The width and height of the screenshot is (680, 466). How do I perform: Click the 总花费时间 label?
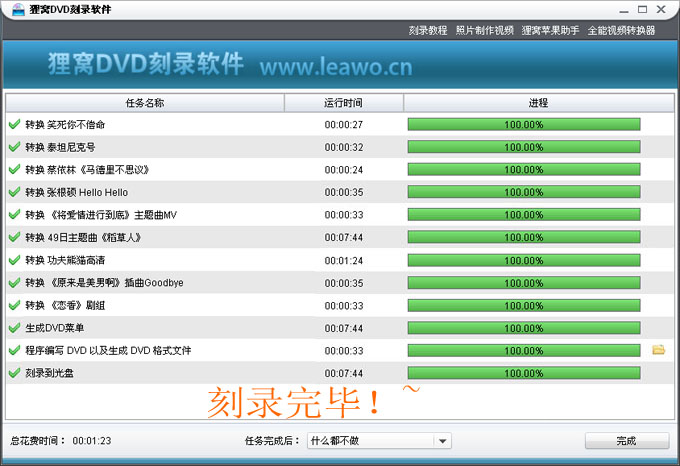click(38, 441)
